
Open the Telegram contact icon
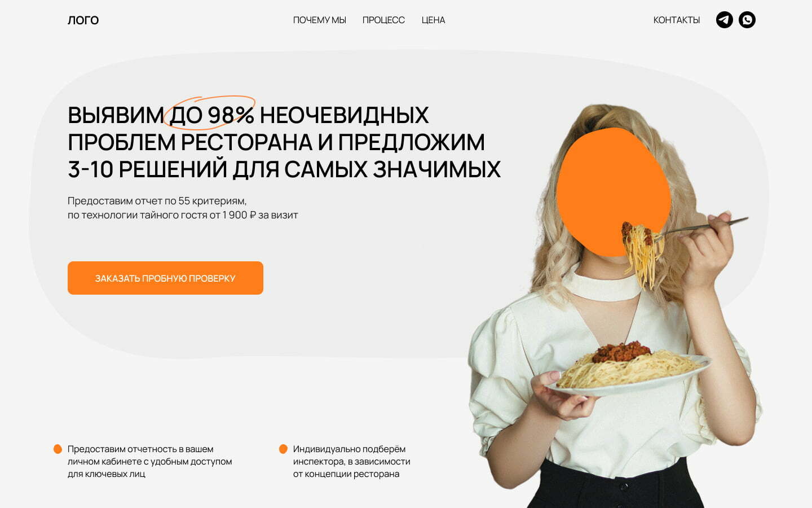coord(725,20)
